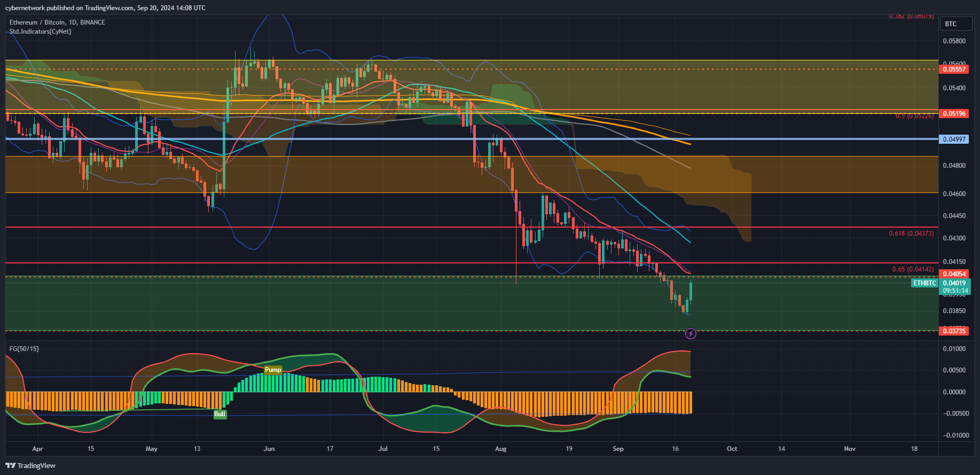Image resolution: width=980 pixels, height=475 pixels.
Task: Click the 0.65 (0.04142) Fibonacci label
Action: click(x=913, y=269)
